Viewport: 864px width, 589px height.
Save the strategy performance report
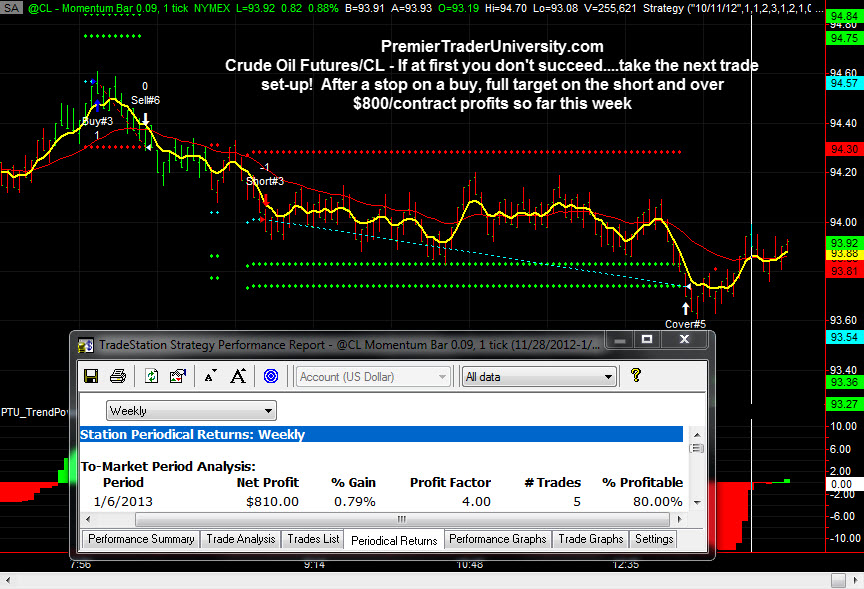(x=91, y=376)
